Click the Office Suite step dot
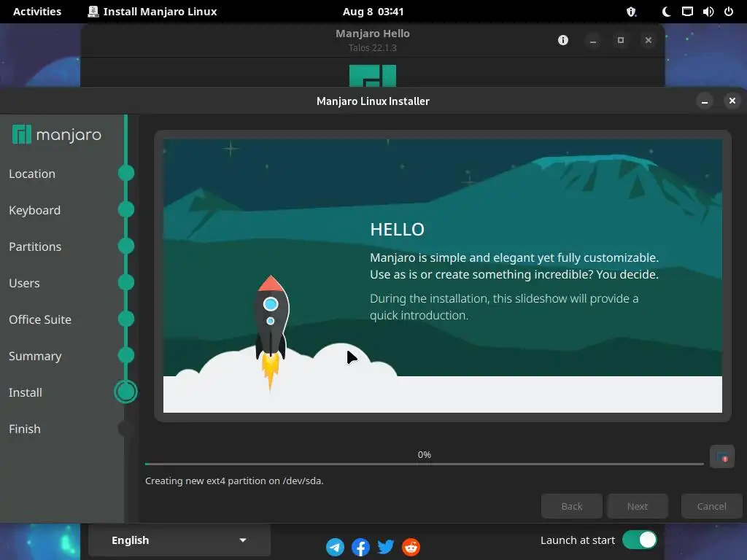 coord(125,319)
